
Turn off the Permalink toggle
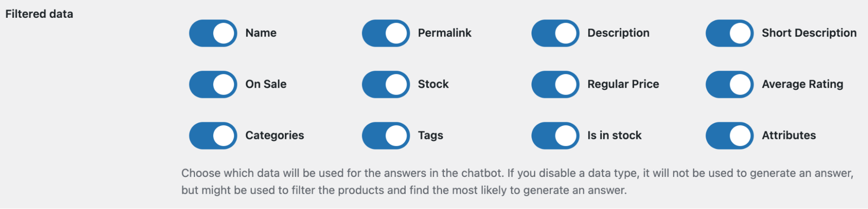click(x=386, y=33)
